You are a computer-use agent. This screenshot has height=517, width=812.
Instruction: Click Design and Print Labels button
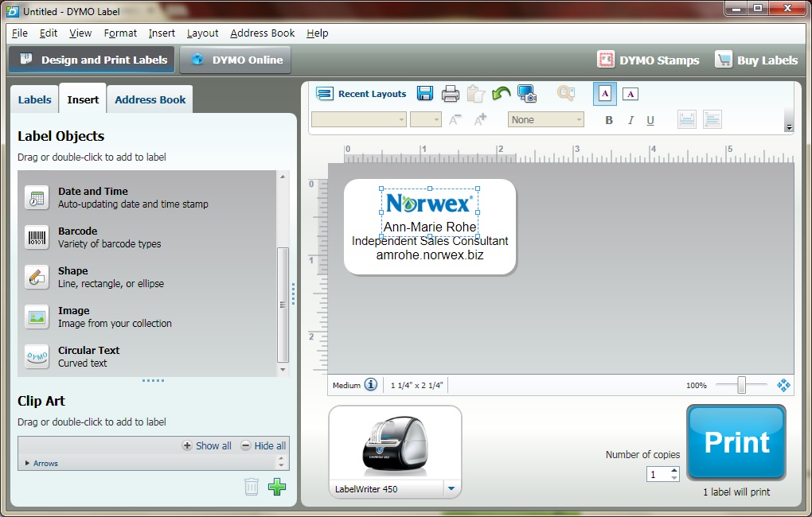click(92, 60)
